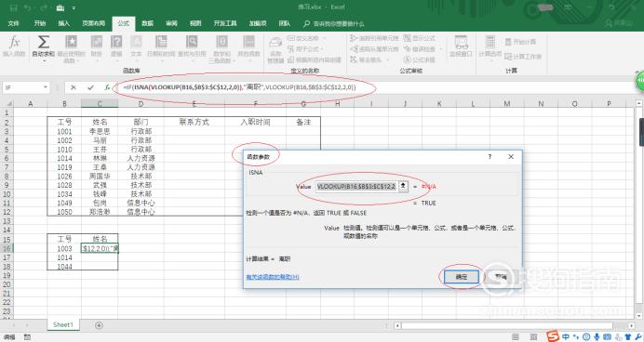The height and width of the screenshot is (342, 644).
Task: Open Logical functions question-mark icon
Action: (116, 42)
